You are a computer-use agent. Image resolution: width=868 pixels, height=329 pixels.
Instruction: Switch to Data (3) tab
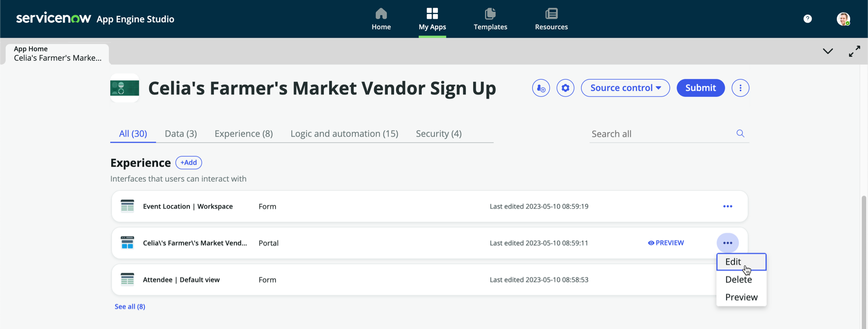pos(181,134)
